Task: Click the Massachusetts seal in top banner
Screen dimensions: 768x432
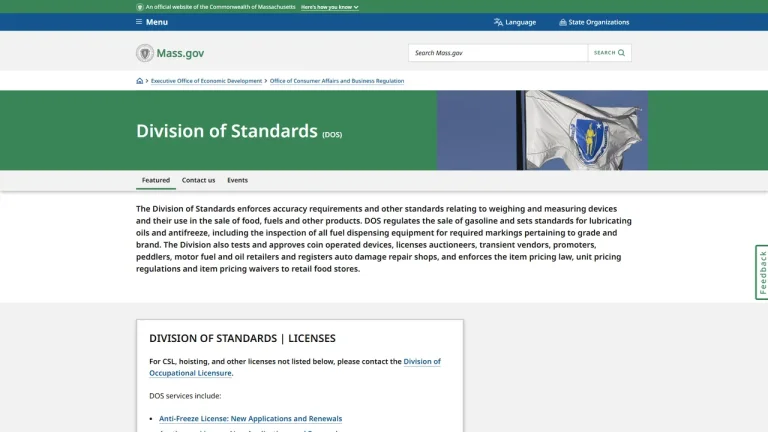Action: (140, 7)
